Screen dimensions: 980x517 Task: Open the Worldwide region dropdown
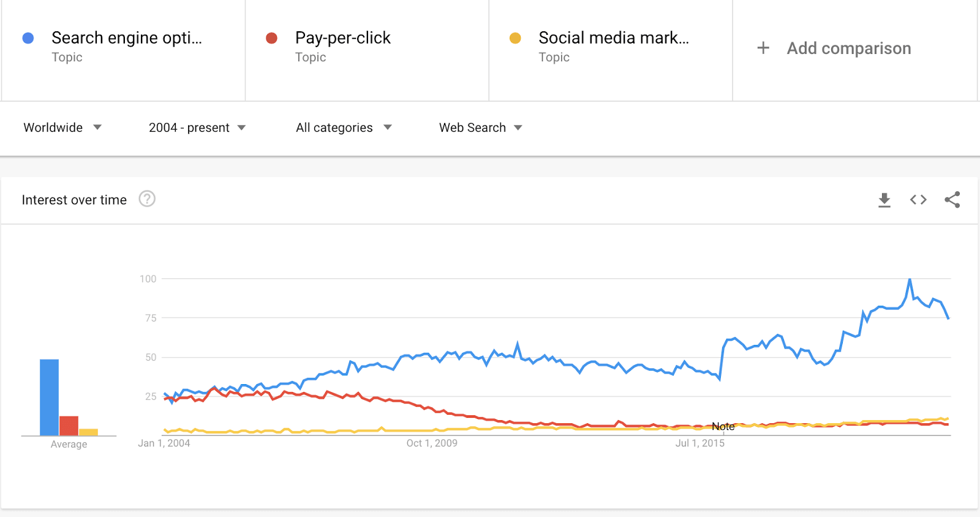point(62,127)
